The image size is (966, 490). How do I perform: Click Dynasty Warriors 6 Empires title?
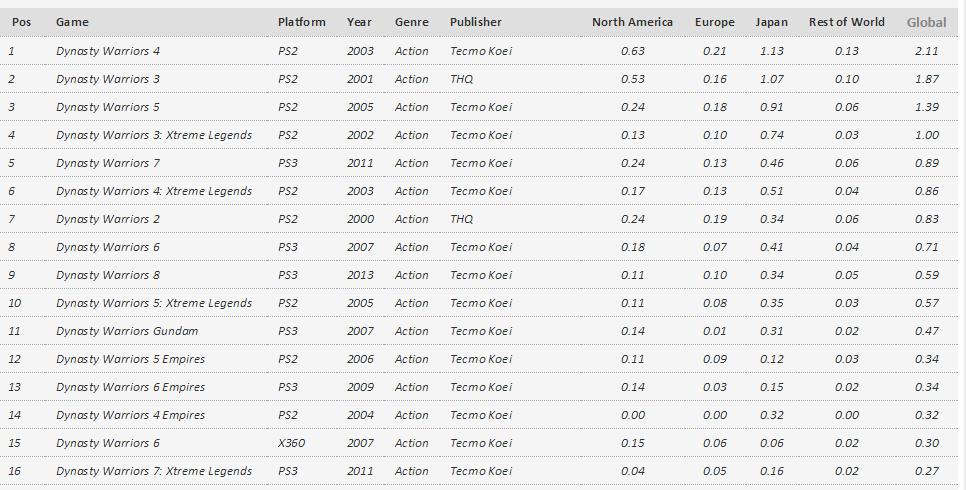pyautogui.click(x=131, y=388)
